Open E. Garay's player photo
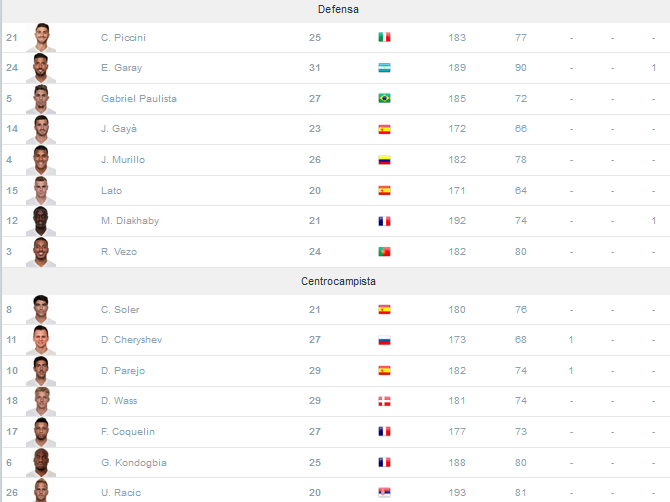Viewport: 670px width, 502px height. pos(41,68)
